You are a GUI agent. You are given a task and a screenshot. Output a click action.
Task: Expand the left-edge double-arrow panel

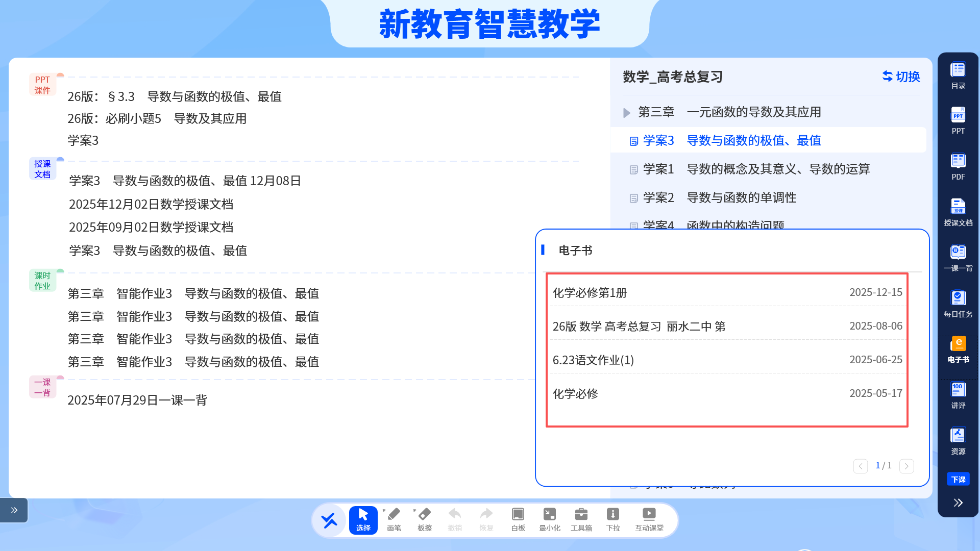[x=14, y=510]
